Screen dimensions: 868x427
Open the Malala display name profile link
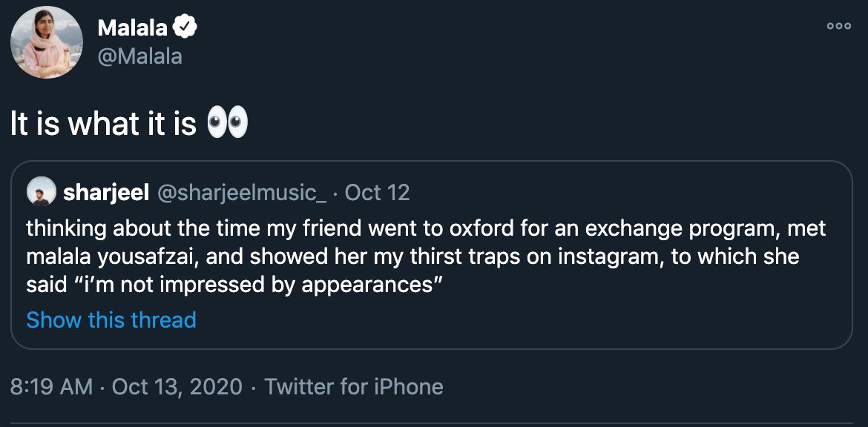click(x=133, y=29)
